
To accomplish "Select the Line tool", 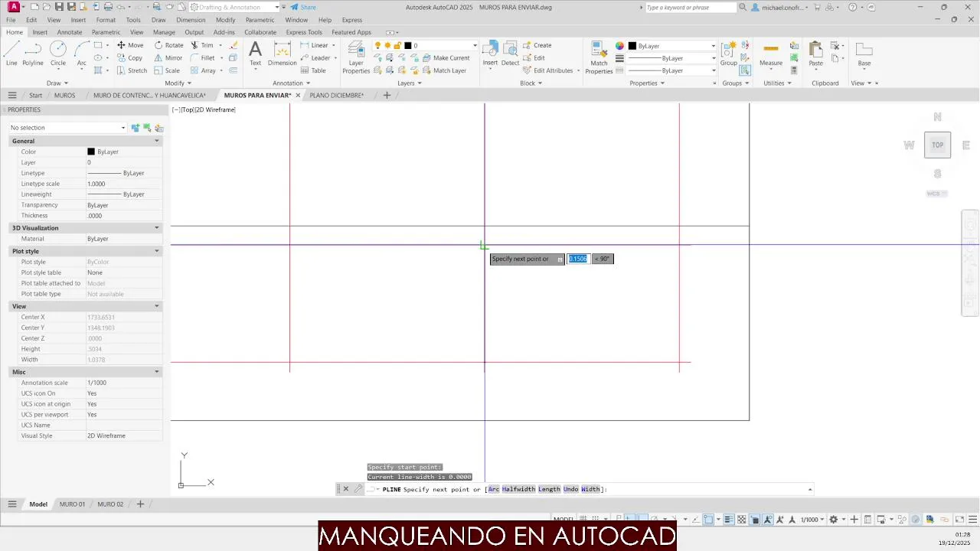I will tap(11, 54).
